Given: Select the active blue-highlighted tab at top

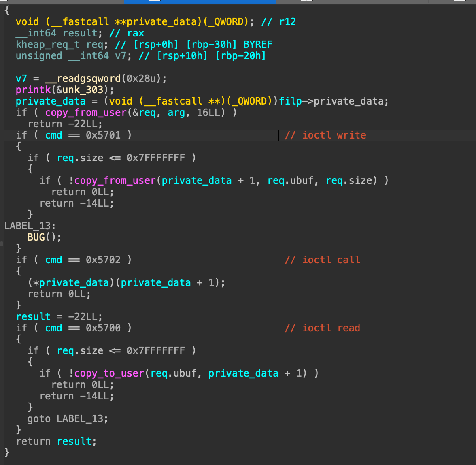Looking at the screenshot, I should click(200, 2).
